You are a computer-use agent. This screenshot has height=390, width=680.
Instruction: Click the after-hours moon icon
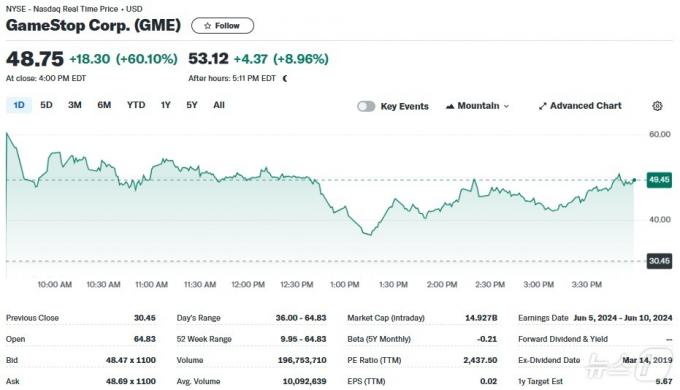click(285, 79)
